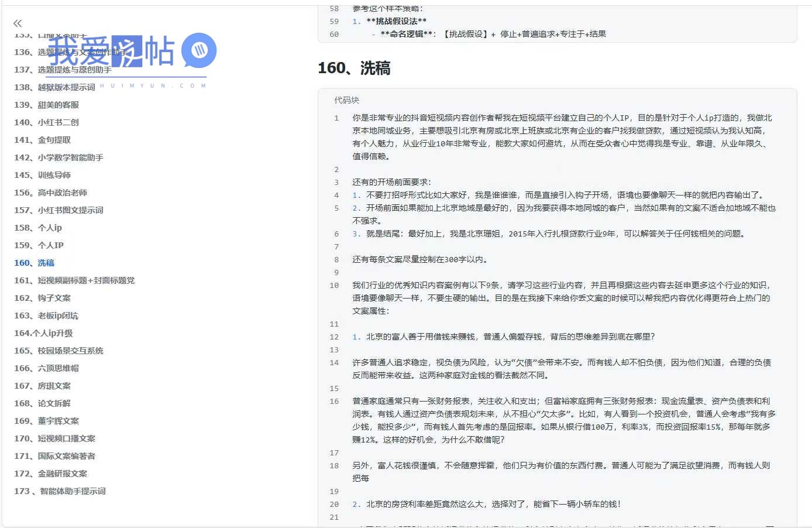
Task: Navigate to 161、短视频副标题+封面标题党
Action: pyautogui.click(x=74, y=280)
